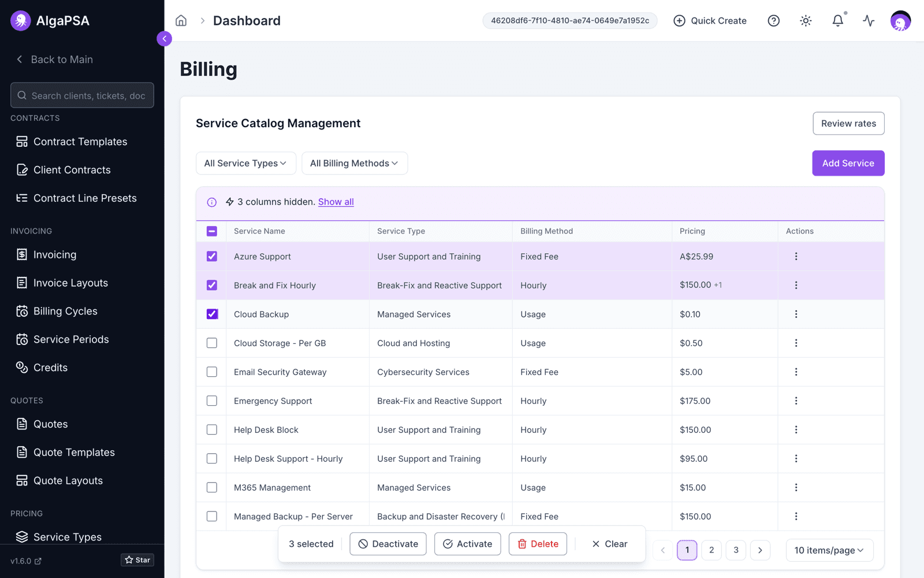Screen dimensions: 924x578
Task: Click Show all hidden columns link
Action: (x=336, y=202)
